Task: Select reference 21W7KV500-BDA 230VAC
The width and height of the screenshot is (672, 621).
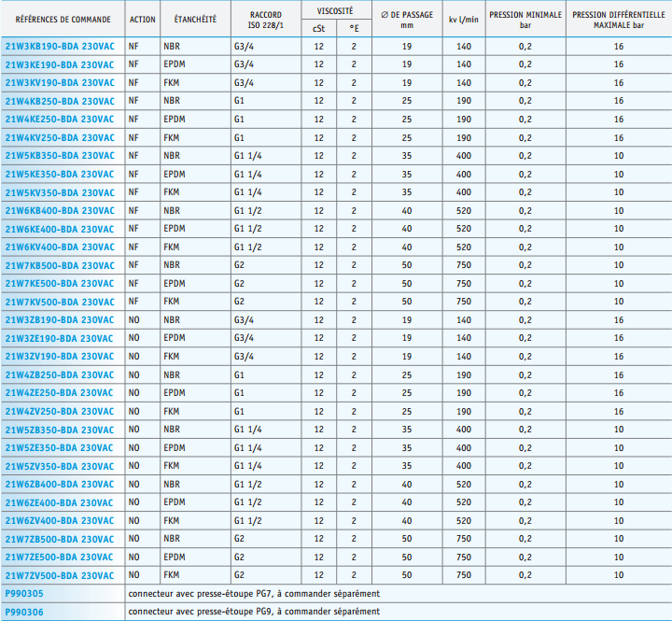Action: pyautogui.click(x=60, y=302)
